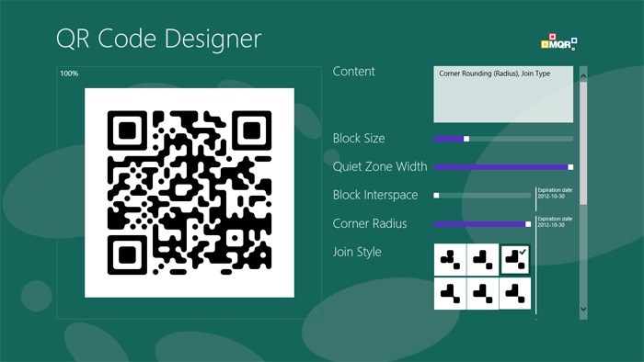Viewport: 644px width, 362px height.
Task: Click the checked join style tile
Action: click(515, 259)
